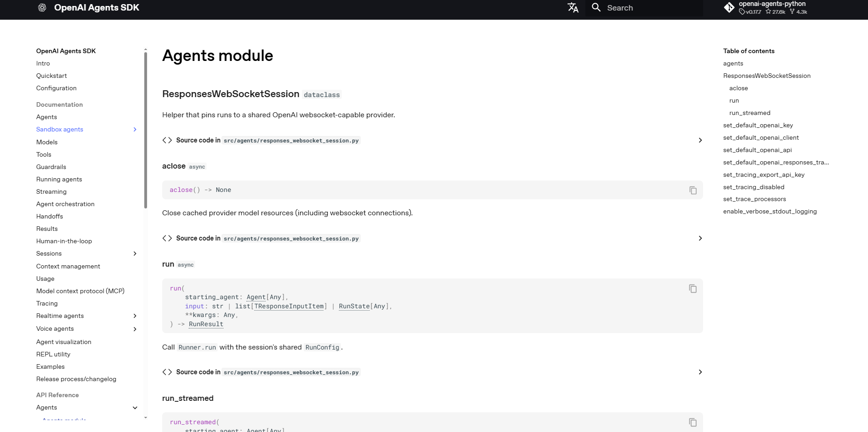Jump to agents in table of contents
This screenshot has height=432, width=868.
pyautogui.click(x=733, y=64)
